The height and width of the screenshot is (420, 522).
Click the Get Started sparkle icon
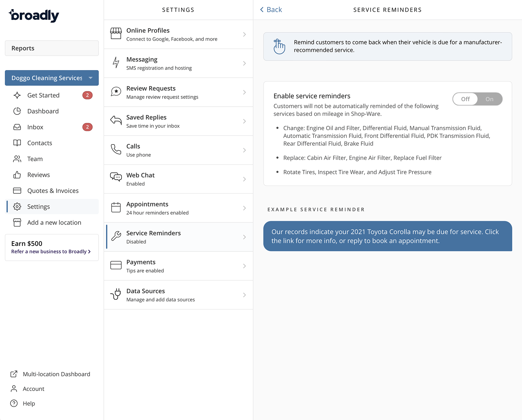(x=17, y=95)
